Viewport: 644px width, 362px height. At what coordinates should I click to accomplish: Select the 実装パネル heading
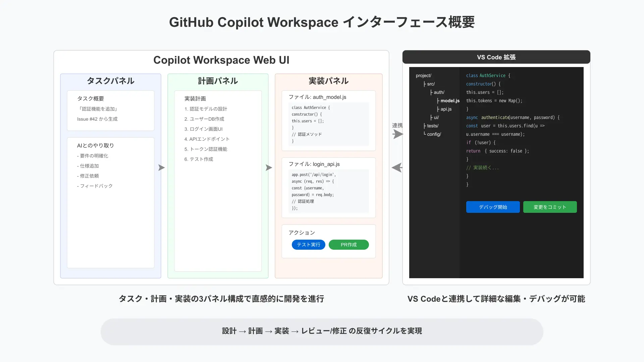click(x=329, y=81)
